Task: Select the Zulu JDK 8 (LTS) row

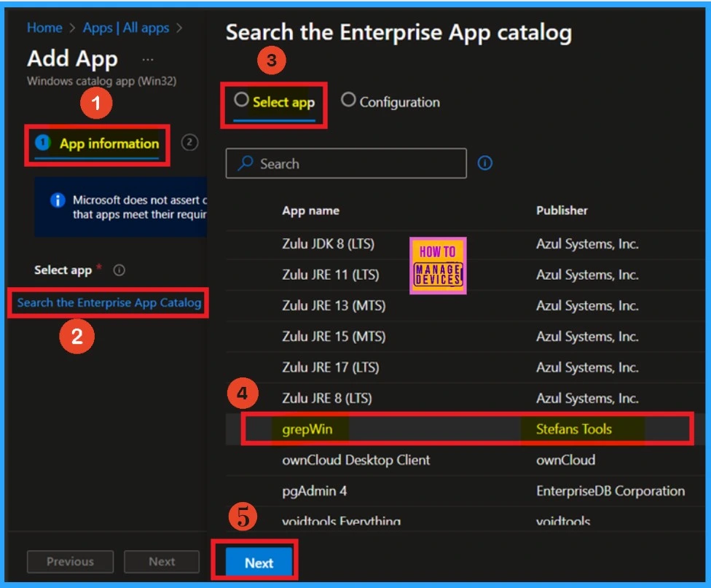Action: pyautogui.click(x=466, y=244)
